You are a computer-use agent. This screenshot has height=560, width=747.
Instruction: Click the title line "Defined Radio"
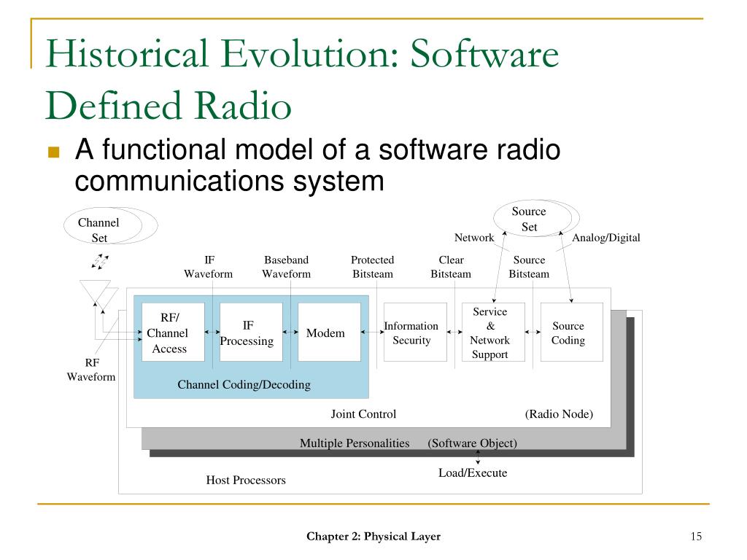tap(169, 105)
